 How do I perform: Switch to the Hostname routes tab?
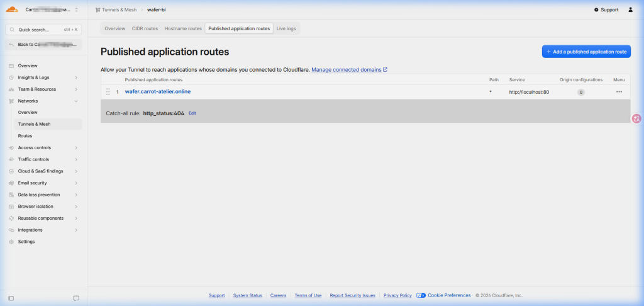coord(183,28)
